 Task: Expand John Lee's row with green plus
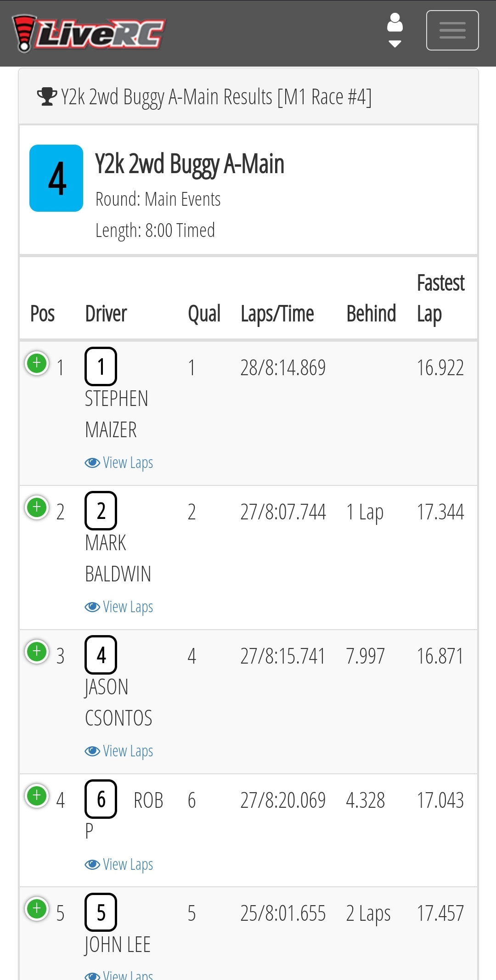37,909
